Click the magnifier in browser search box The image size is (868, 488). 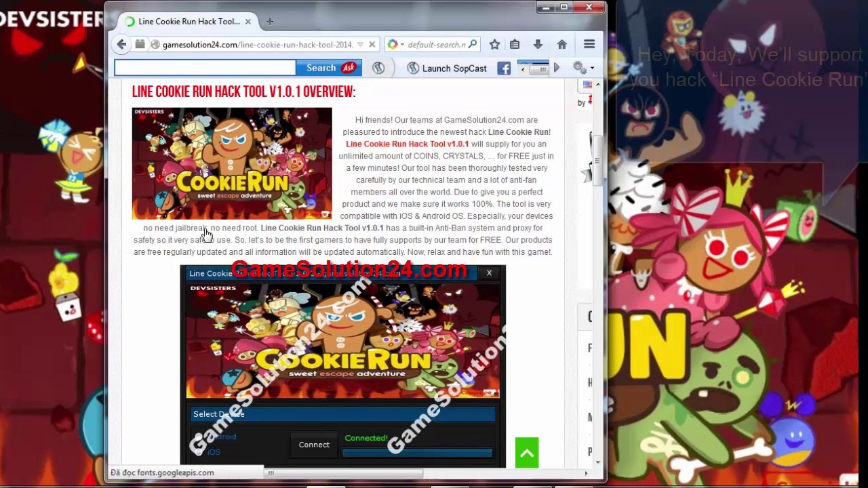coord(473,44)
